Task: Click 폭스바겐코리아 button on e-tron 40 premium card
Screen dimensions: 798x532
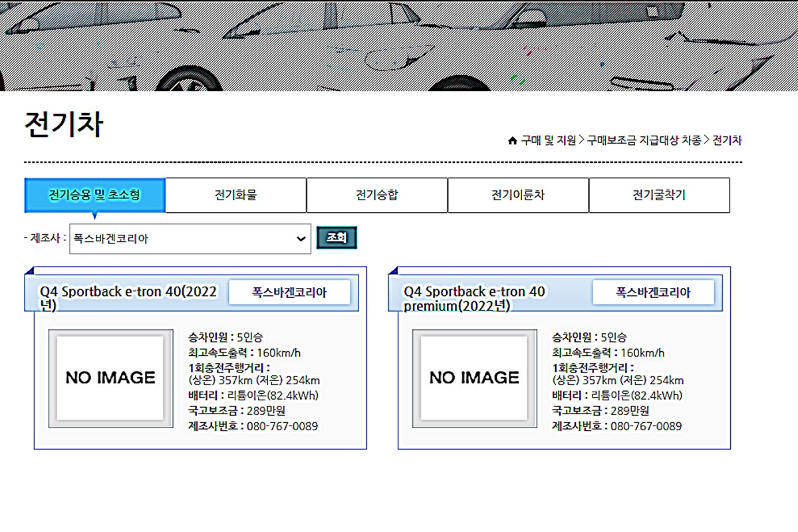Action: click(x=653, y=293)
